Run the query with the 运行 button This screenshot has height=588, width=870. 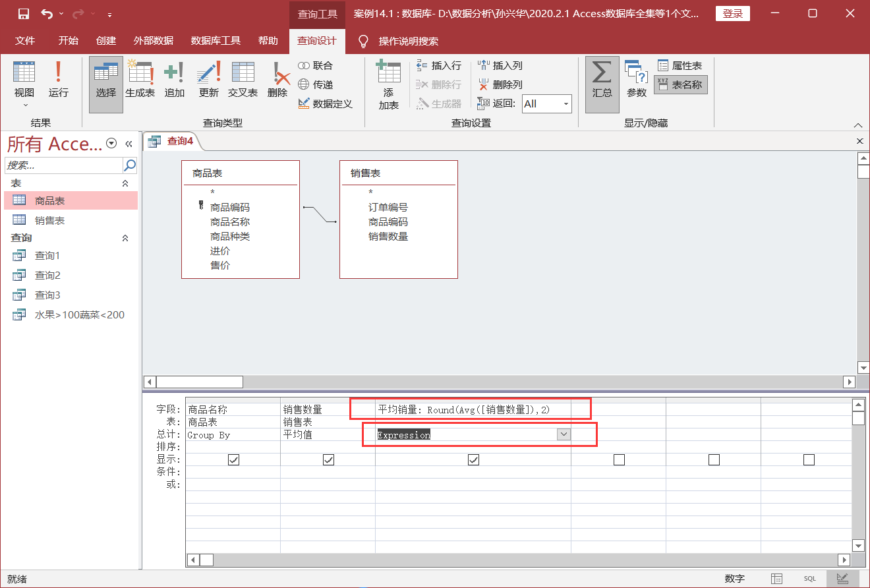click(x=58, y=80)
